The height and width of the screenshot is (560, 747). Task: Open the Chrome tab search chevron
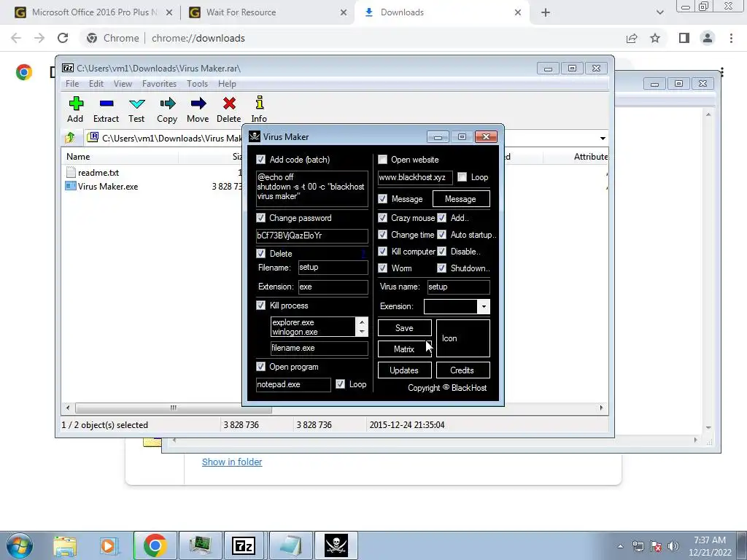(x=659, y=12)
